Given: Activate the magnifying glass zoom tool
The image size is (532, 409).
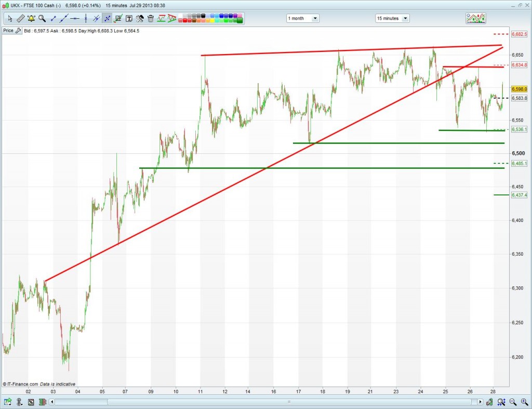Looking at the screenshot, I should 42,19.
